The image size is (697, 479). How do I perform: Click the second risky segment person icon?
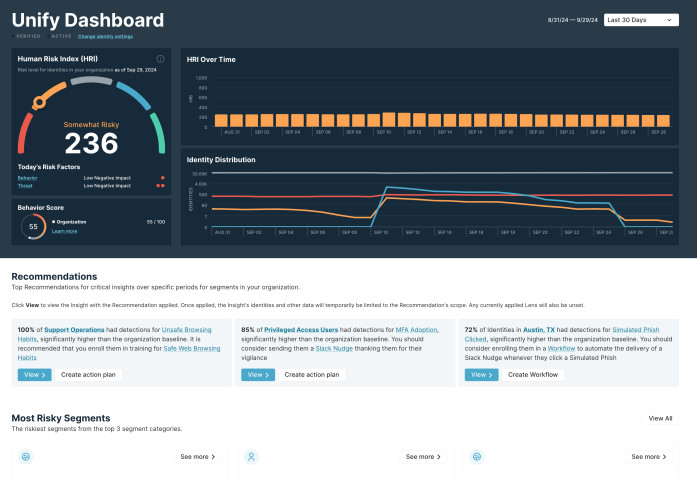(251, 456)
